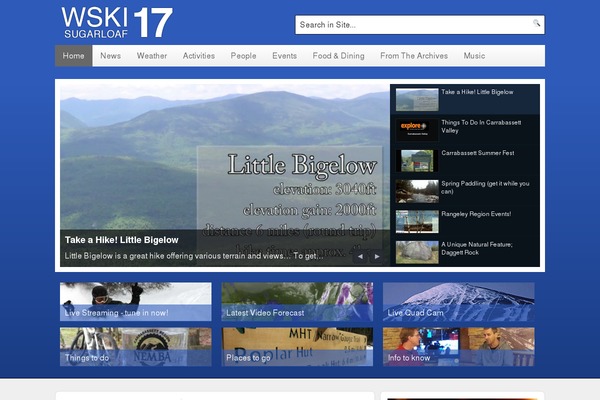Click the search magnifier icon
The height and width of the screenshot is (400, 600).
[536, 23]
